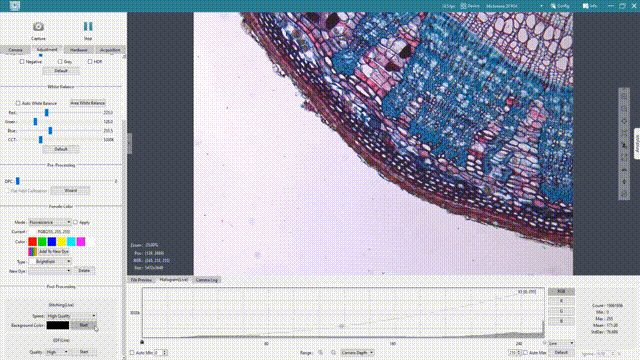The image size is (640, 360).
Task: Click the current RGB color field
Action: pyautogui.click(x=50, y=231)
